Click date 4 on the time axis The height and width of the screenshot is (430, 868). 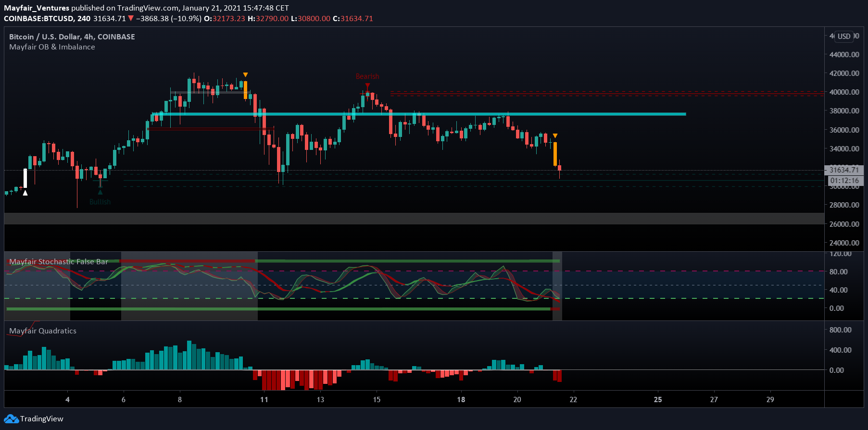67,399
